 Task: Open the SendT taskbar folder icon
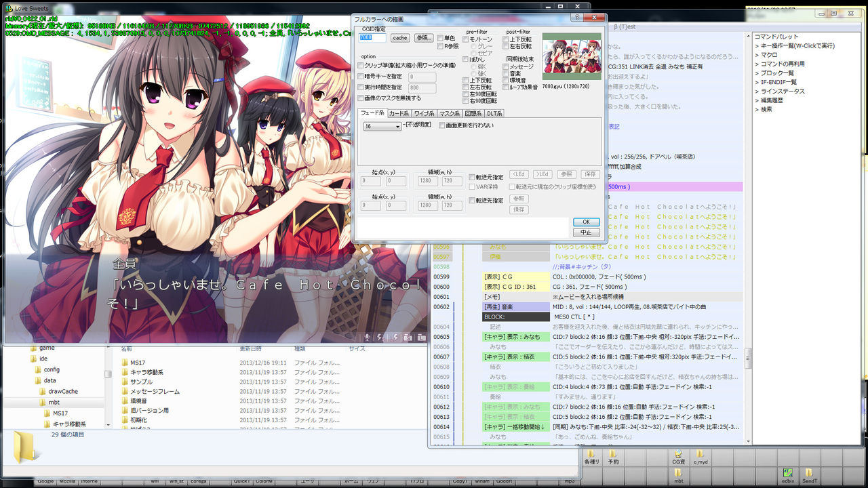point(809,473)
